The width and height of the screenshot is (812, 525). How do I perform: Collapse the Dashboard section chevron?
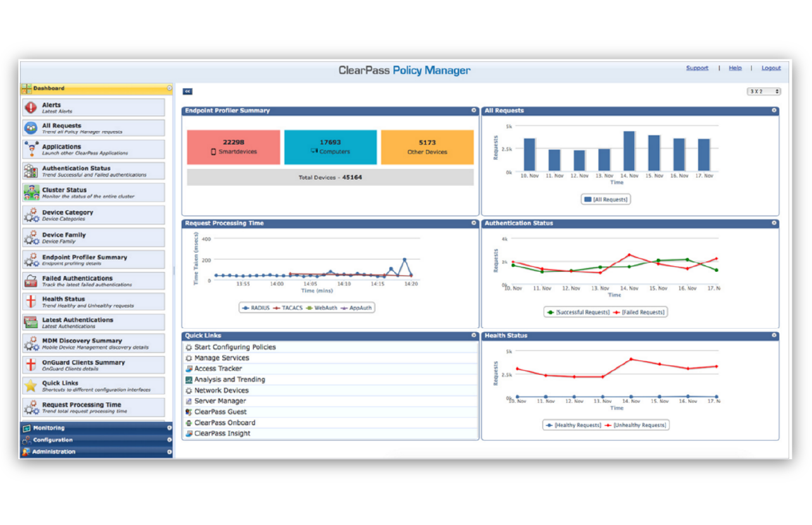[169, 89]
